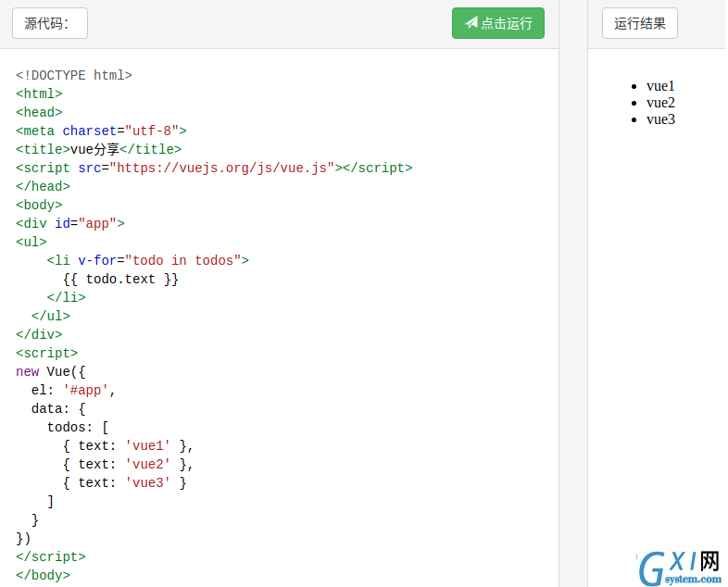Viewport: 728px width, 587px height.
Task: Click the opening '<body>' tag line
Action: point(39,206)
